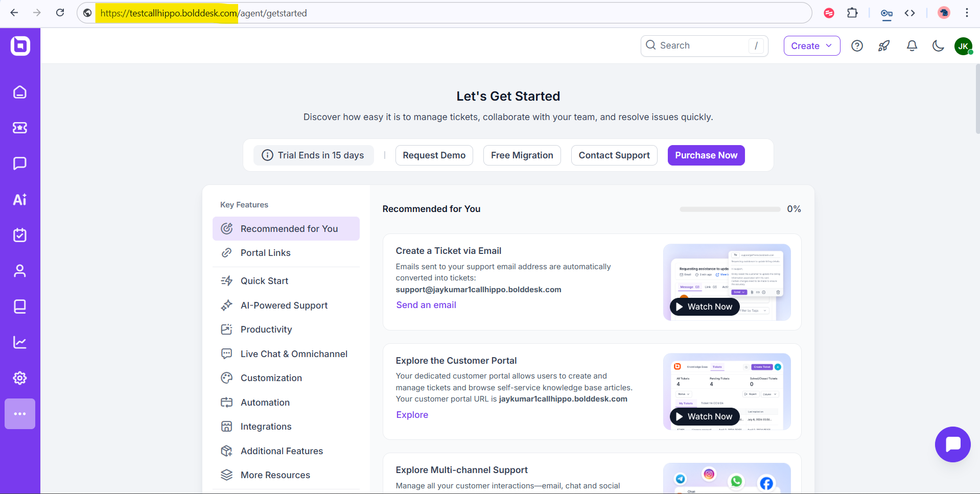Open the Home sidebar icon

pyautogui.click(x=20, y=92)
